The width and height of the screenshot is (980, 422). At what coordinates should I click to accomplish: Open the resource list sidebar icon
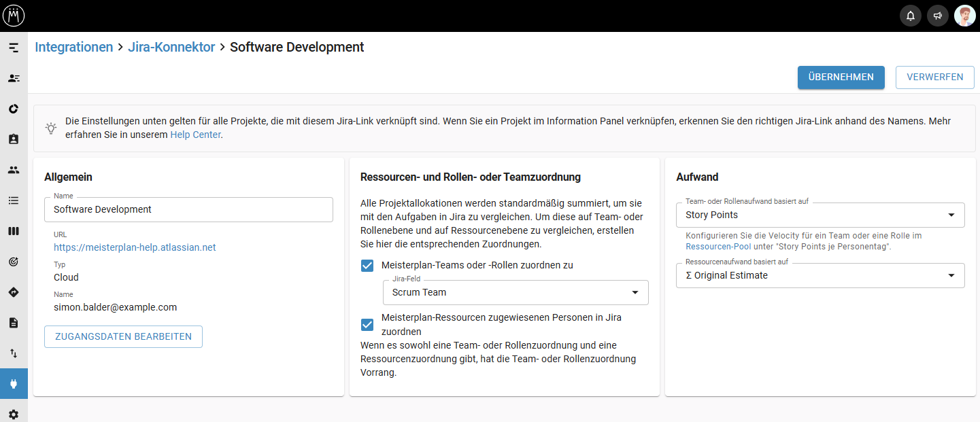[x=14, y=78]
